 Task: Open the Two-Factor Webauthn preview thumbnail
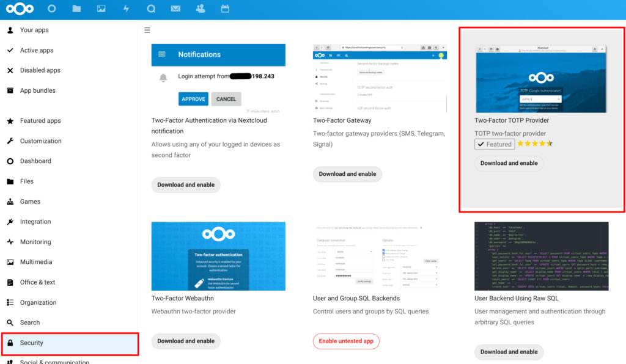pos(218,257)
